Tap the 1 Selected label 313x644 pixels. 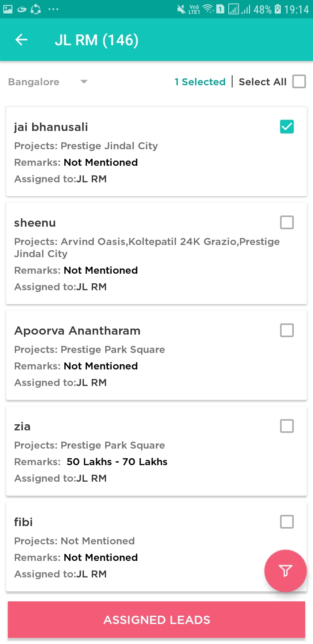pos(200,82)
